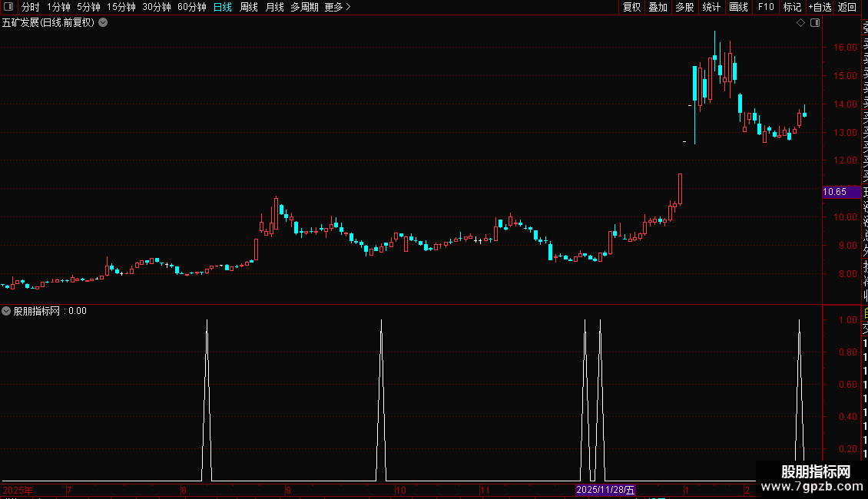Click the 标记 mark button
The height and width of the screenshot is (499, 868).
click(x=792, y=7)
